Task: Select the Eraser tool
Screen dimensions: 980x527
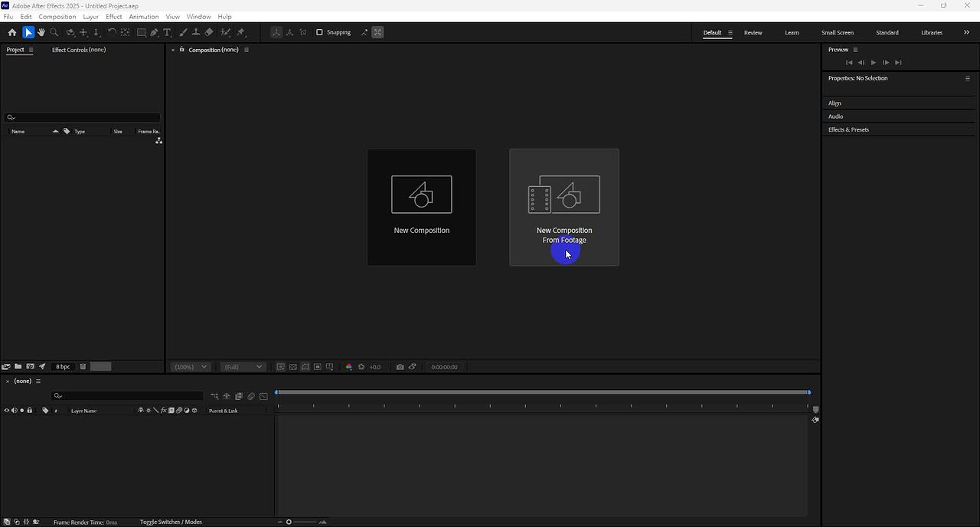Action: 209,32
